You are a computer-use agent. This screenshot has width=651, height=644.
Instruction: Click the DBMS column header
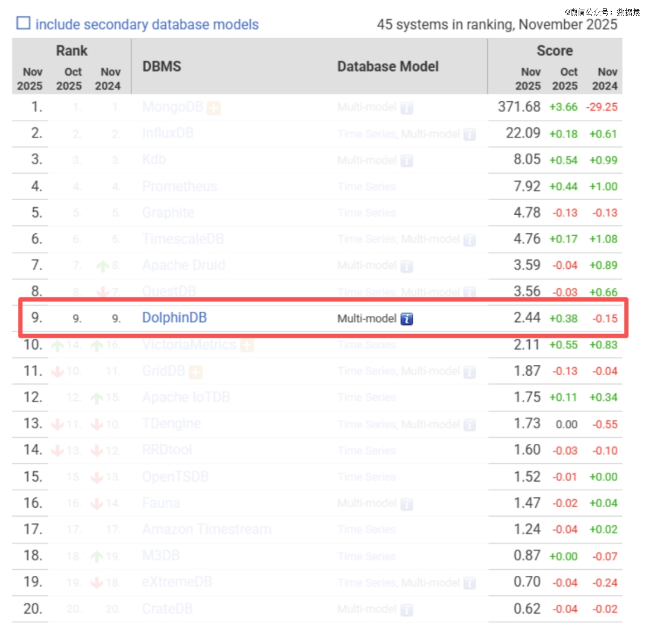click(162, 66)
